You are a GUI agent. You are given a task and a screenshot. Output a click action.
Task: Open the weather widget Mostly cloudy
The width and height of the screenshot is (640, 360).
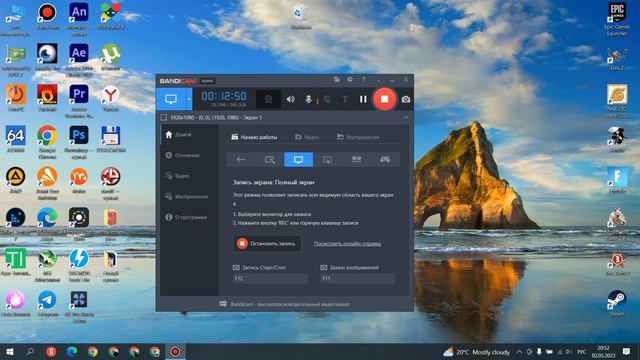point(477,352)
